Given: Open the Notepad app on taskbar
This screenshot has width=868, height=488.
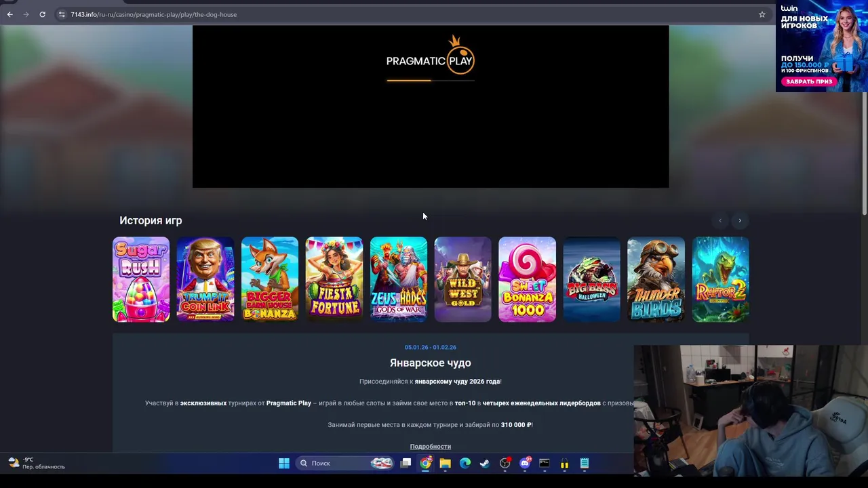Looking at the screenshot, I should (584, 464).
